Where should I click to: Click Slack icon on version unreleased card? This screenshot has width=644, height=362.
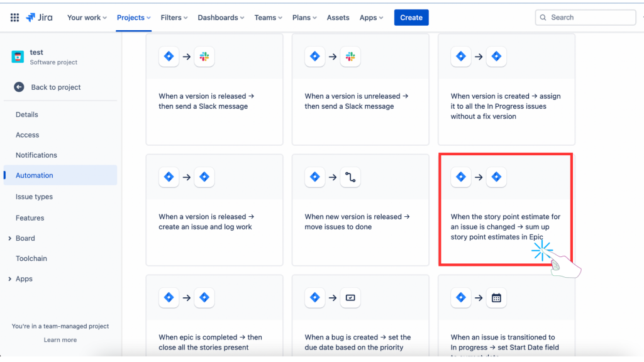click(x=350, y=57)
